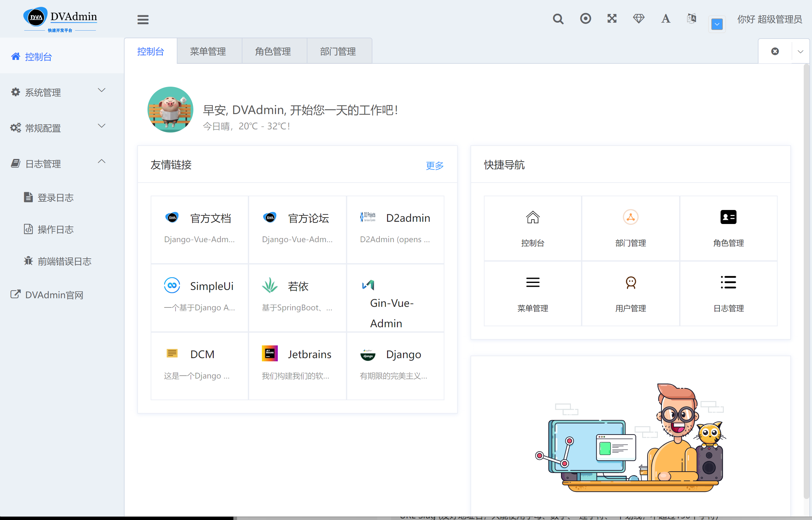Switch language with the translate icon

pyautogui.click(x=692, y=18)
